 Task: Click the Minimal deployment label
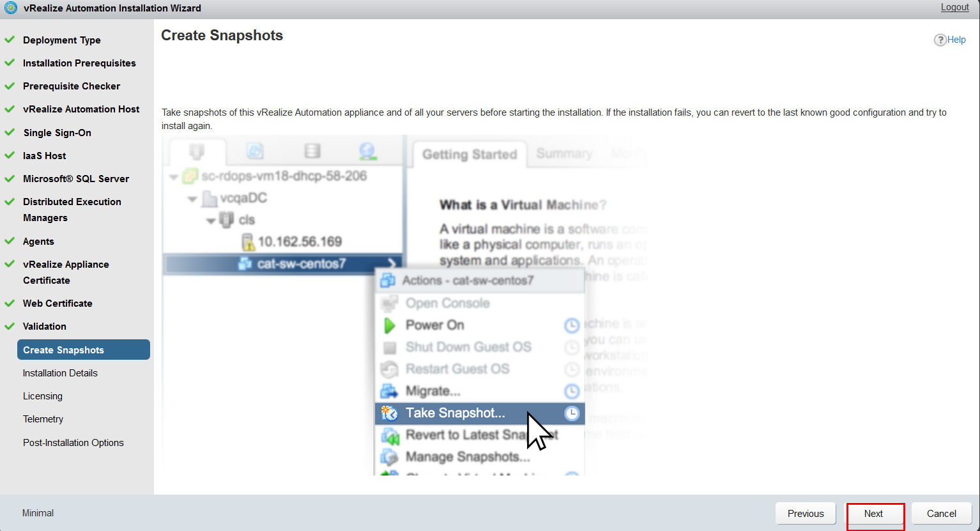coord(38,512)
